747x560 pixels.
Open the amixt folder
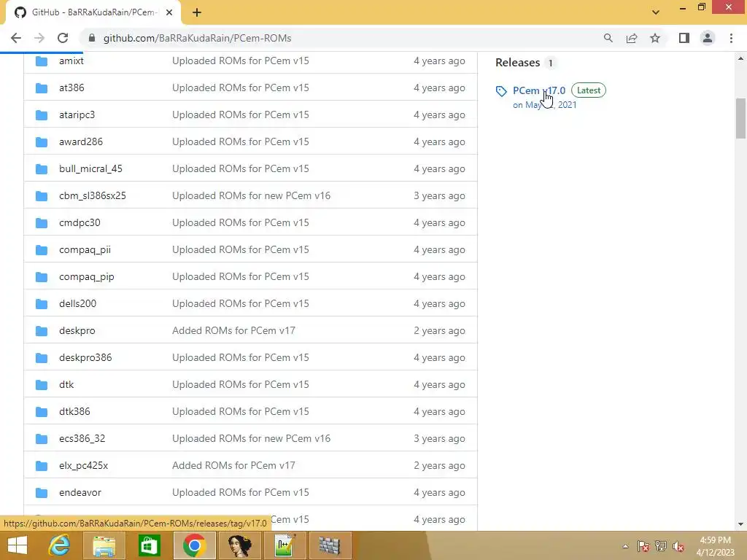coord(71,61)
